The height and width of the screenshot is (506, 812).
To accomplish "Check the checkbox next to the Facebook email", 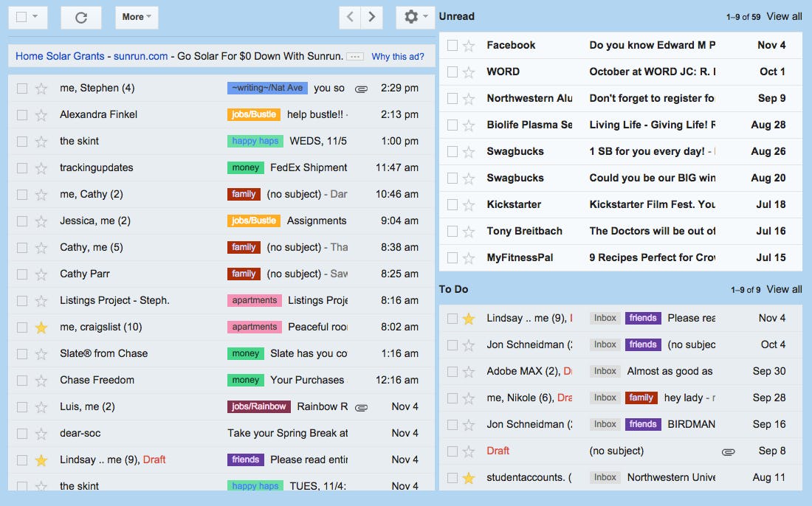I will click(x=453, y=45).
